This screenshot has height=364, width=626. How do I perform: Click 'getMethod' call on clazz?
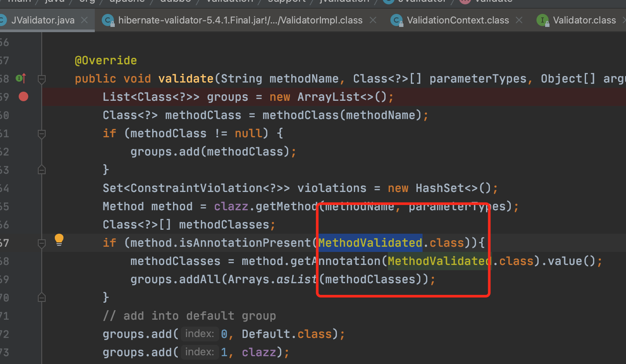point(287,206)
